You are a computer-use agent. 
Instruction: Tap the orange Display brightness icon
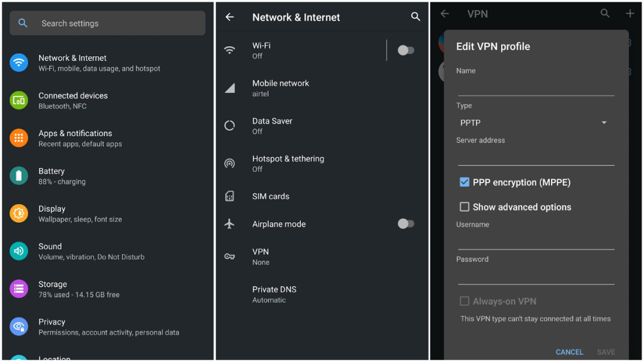click(19, 213)
